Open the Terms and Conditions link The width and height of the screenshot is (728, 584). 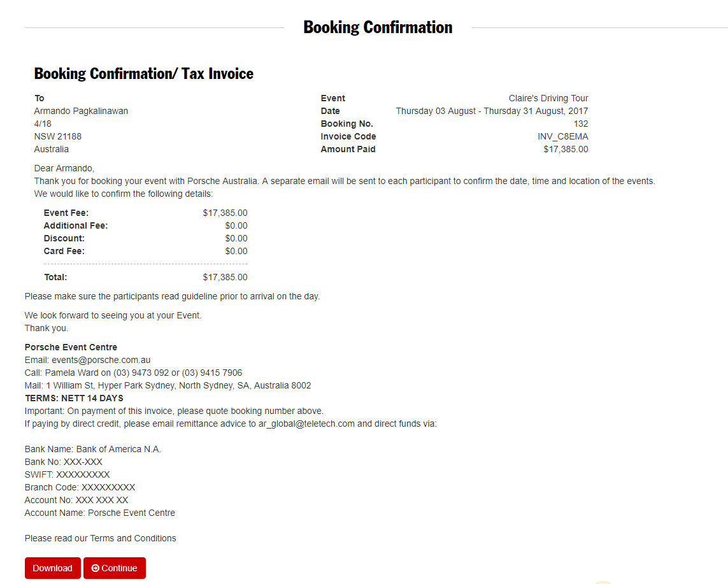point(133,538)
